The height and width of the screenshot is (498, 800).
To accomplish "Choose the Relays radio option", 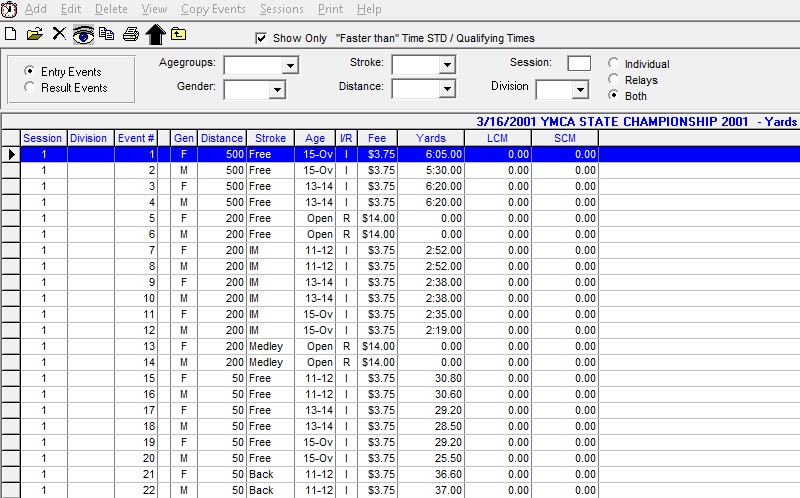I will pyautogui.click(x=614, y=80).
